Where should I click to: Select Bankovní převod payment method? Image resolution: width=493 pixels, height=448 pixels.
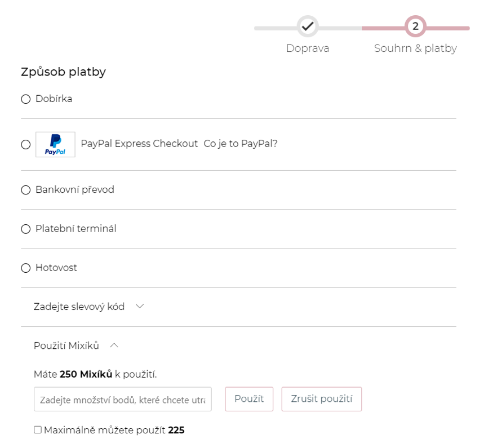[x=25, y=190]
